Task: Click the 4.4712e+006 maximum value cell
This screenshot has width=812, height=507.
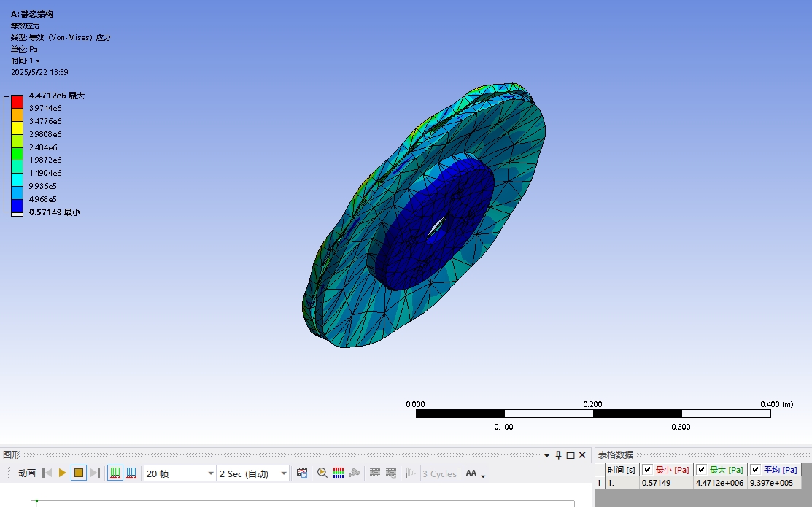Action: pos(720,483)
